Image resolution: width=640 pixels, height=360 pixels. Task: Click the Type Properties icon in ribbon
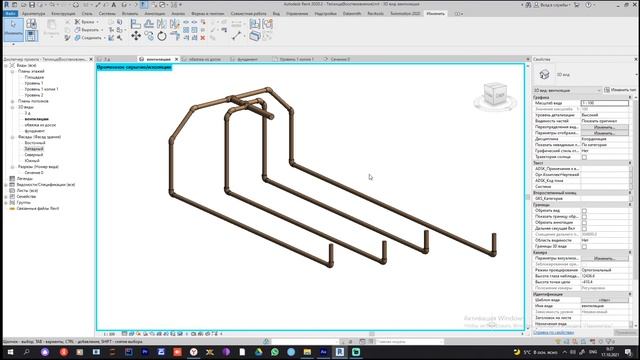(x=31, y=24)
